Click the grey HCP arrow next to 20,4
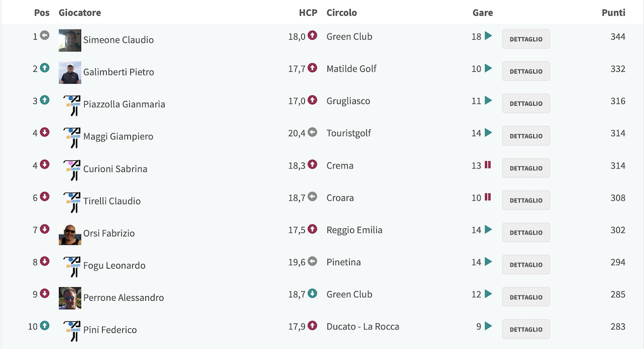The image size is (644, 349). point(312,132)
